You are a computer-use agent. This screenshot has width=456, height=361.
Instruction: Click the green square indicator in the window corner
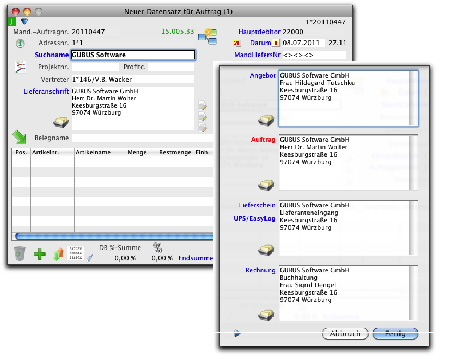(x=12, y=22)
